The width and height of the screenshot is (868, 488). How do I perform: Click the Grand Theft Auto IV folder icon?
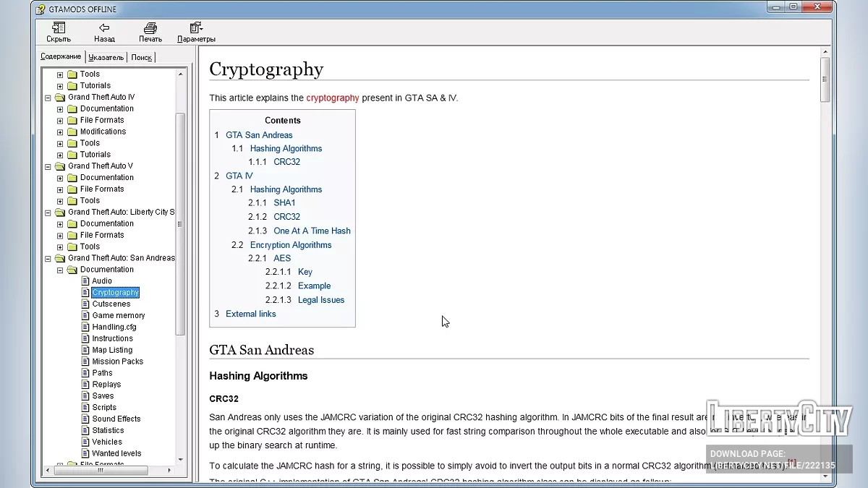[60, 97]
